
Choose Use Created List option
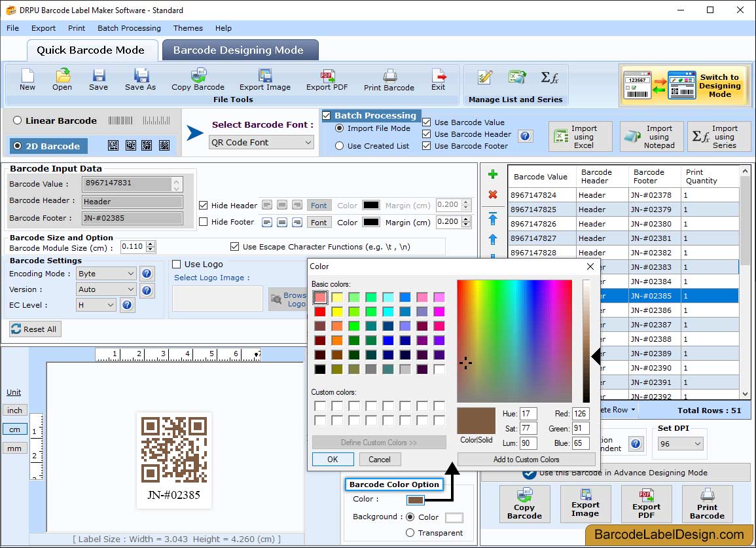click(340, 146)
